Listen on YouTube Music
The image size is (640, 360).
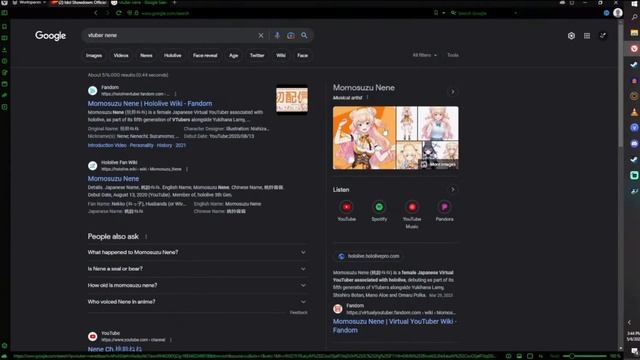pos(412,207)
